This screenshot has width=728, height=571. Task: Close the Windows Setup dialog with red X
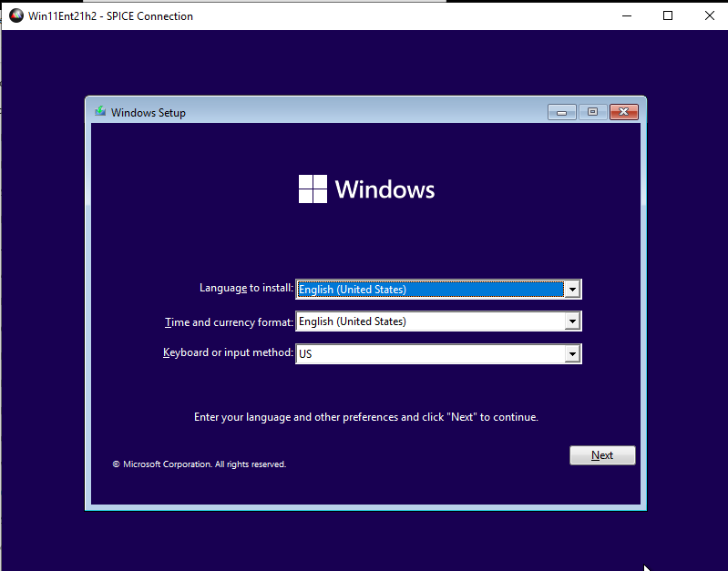(623, 112)
